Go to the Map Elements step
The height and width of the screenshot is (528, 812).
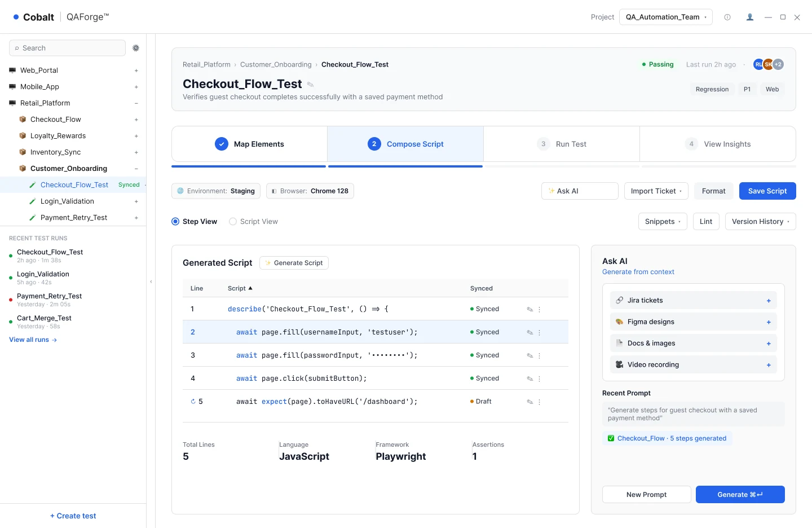(249, 144)
